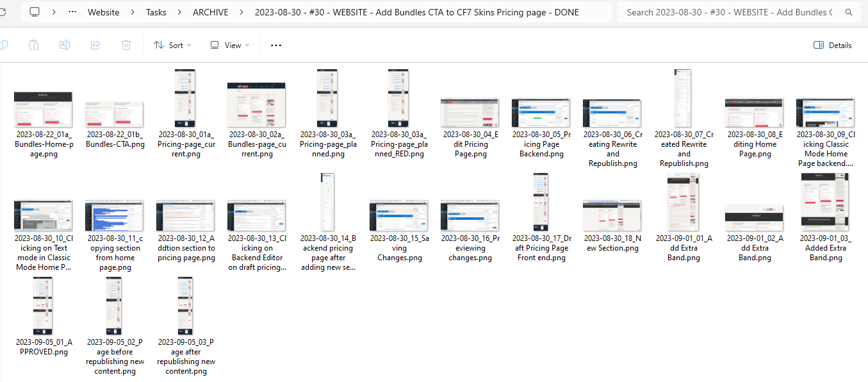Open the See more ellipsis in toolbar

point(276,45)
